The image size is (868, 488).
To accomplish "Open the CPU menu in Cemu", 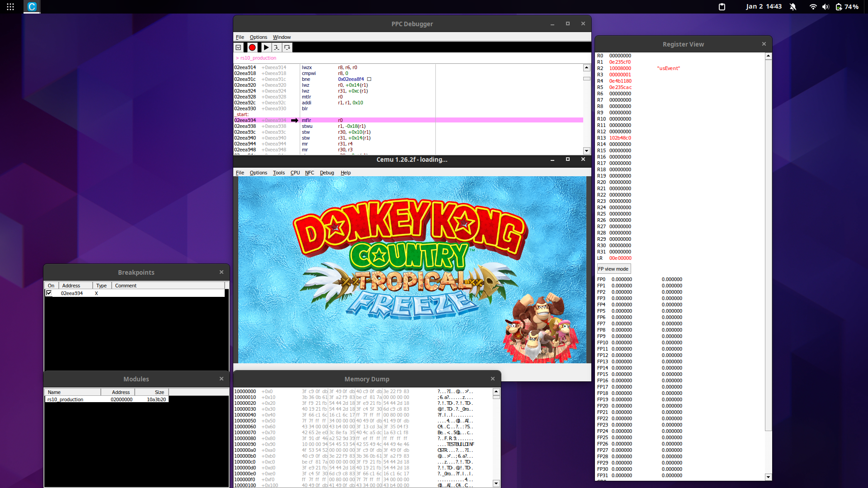I will click(295, 173).
